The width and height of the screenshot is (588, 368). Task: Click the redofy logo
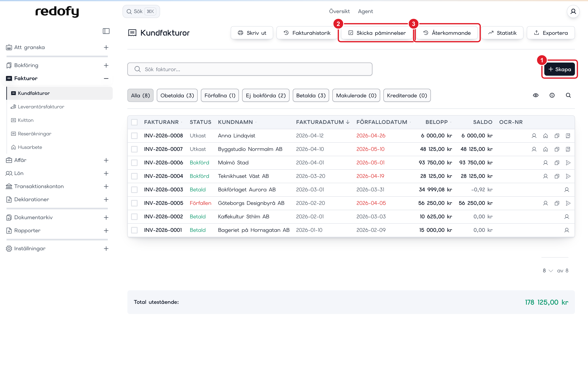[57, 11]
